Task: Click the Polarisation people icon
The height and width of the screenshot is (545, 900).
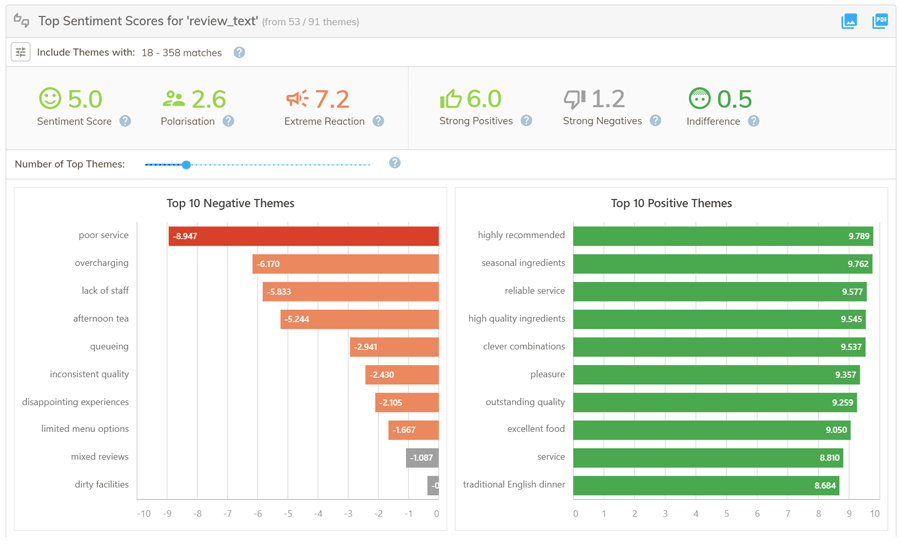Action: [173, 99]
